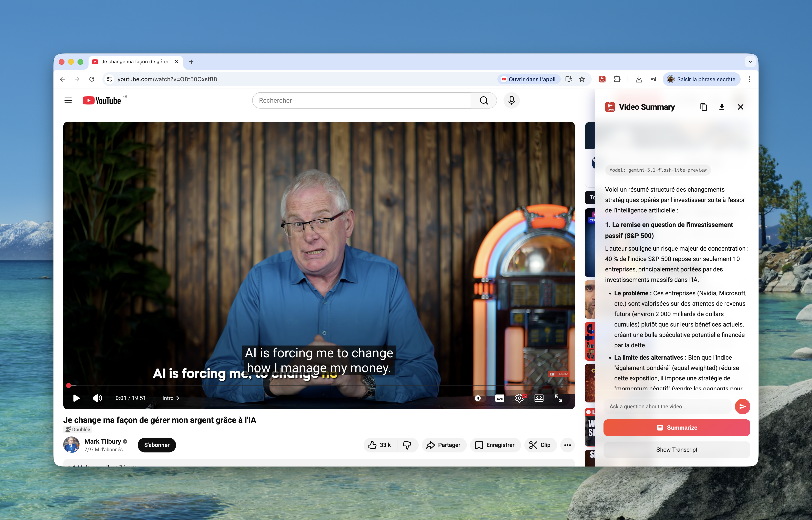The width and height of the screenshot is (812, 520).
Task: Subscribe with the S'abonner button
Action: click(x=157, y=445)
